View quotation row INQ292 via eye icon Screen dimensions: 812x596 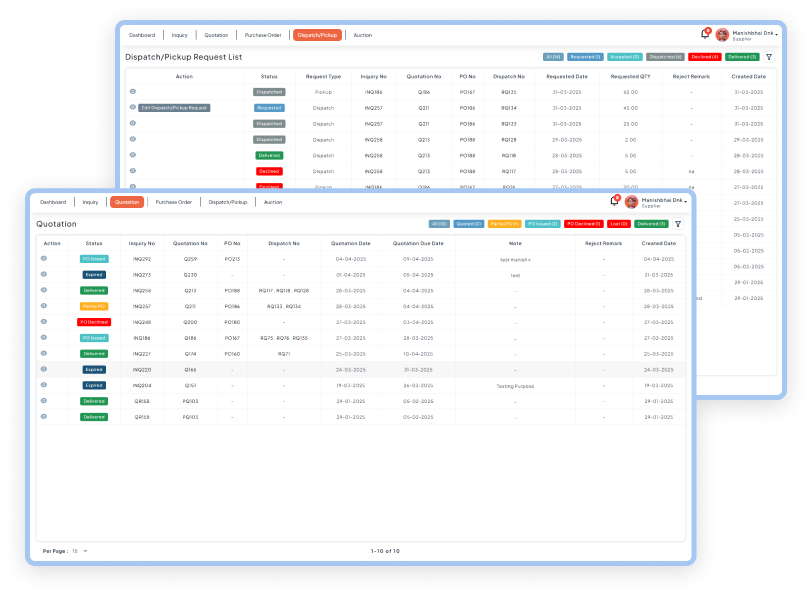tap(44, 258)
